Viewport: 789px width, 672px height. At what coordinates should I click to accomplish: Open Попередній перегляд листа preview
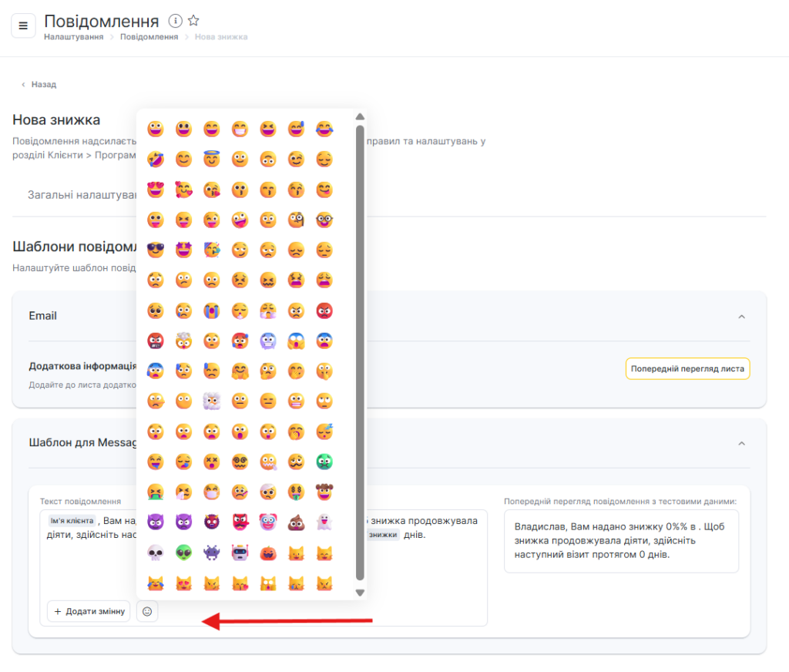[x=687, y=368]
